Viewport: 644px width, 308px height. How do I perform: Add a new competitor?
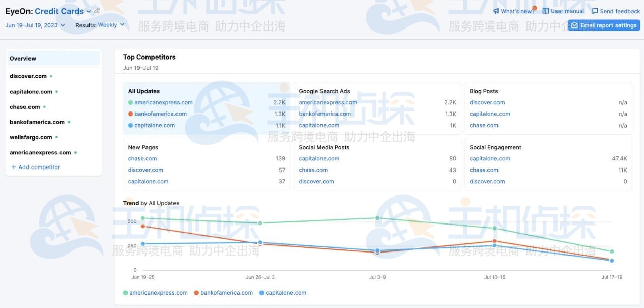tap(36, 166)
